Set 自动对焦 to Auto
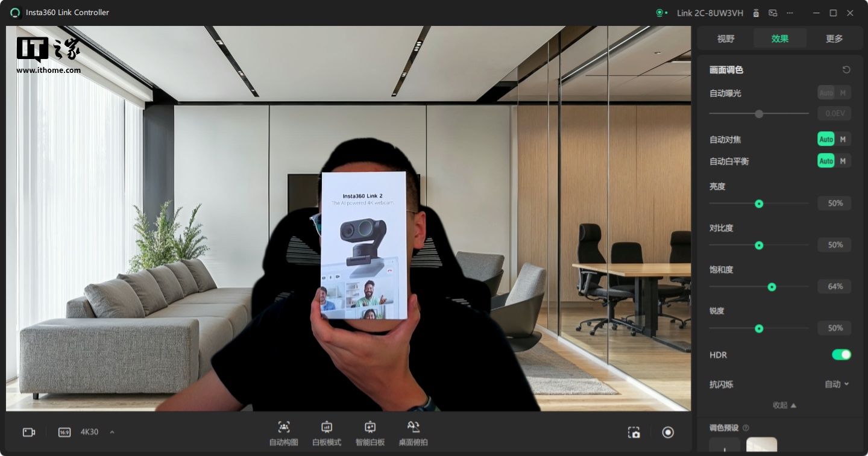 click(x=826, y=139)
